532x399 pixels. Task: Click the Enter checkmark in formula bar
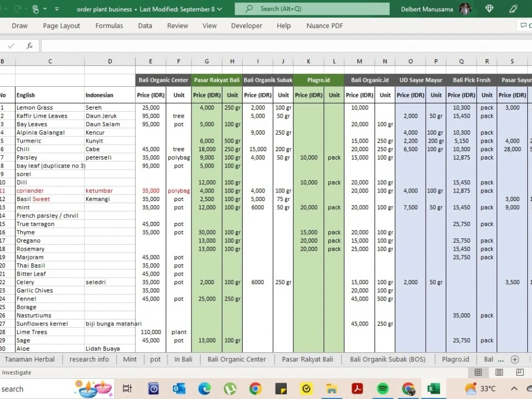[11, 46]
